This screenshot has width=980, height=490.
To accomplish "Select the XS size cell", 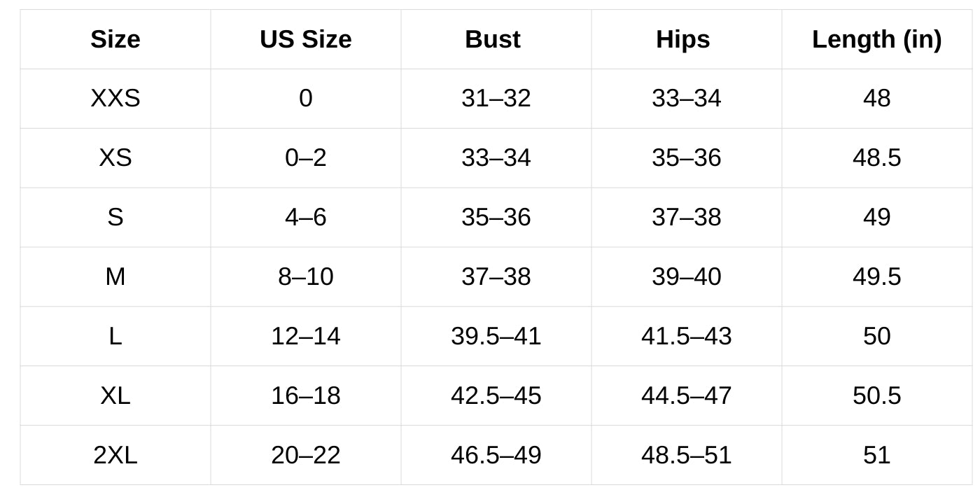I will click(x=115, y=158).
